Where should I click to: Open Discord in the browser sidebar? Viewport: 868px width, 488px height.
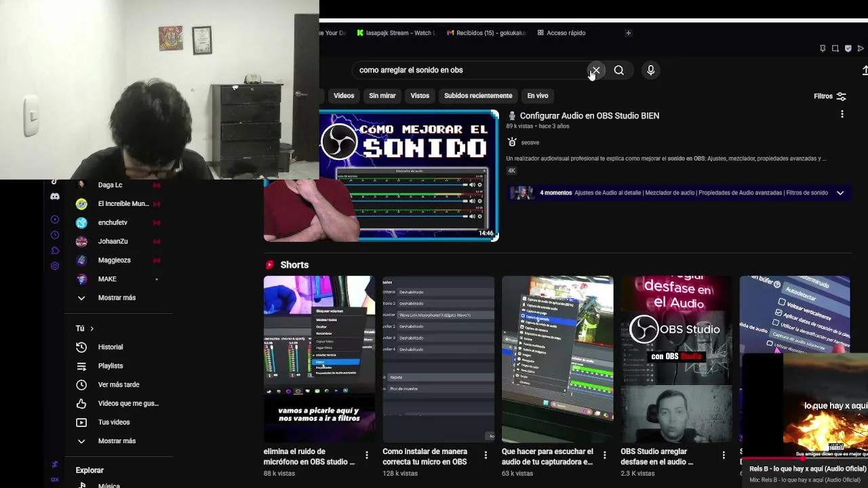(x=55, y=197)
